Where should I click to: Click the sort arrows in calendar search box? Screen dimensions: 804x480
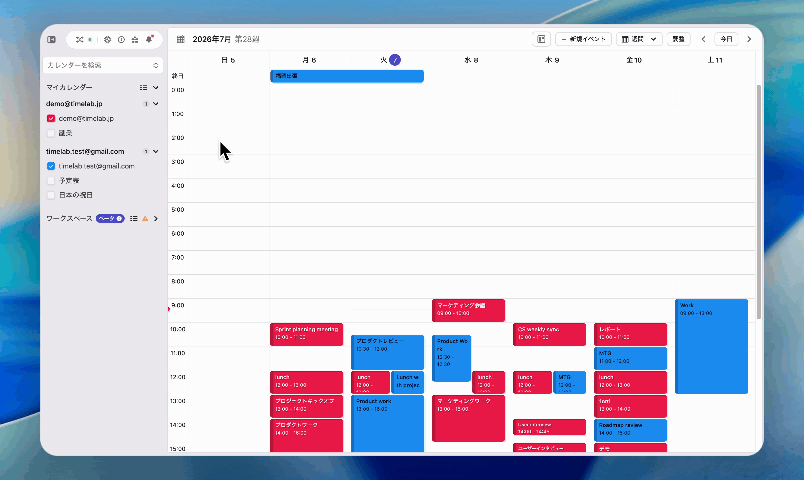tap(155, 65)
